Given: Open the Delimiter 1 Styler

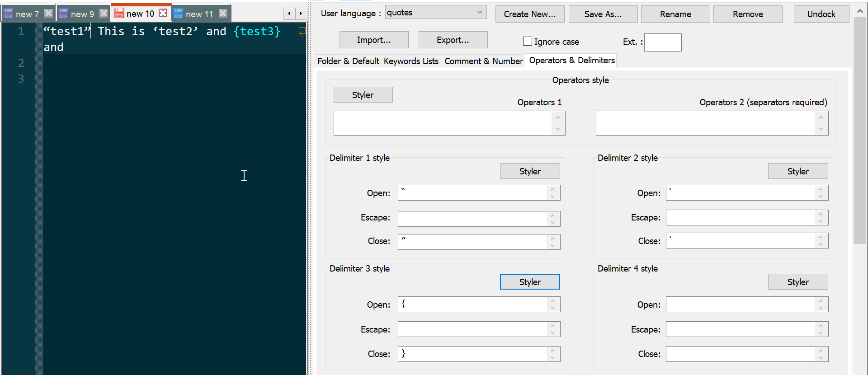Looking at the screenshot, I should coord(530,171).
